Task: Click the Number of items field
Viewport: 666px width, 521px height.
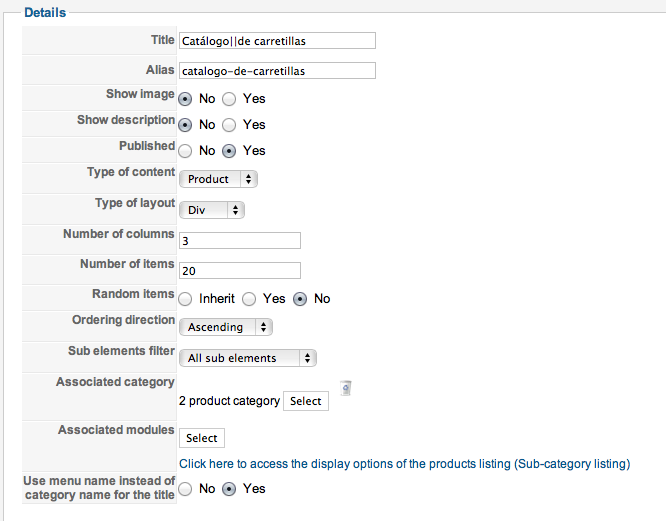Action: pyautogui.click(x=240, y=271)
